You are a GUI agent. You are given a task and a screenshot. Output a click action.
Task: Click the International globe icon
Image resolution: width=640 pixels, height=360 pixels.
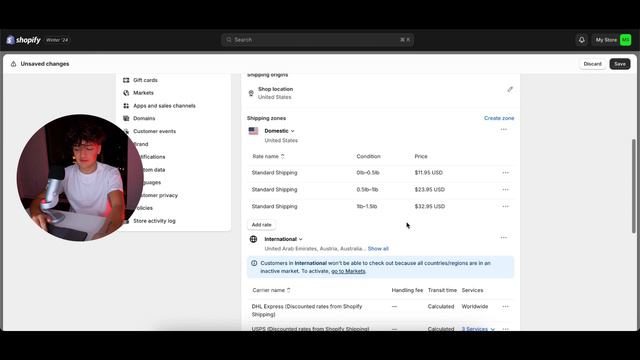pyautogui.click(x=253, y=239)
